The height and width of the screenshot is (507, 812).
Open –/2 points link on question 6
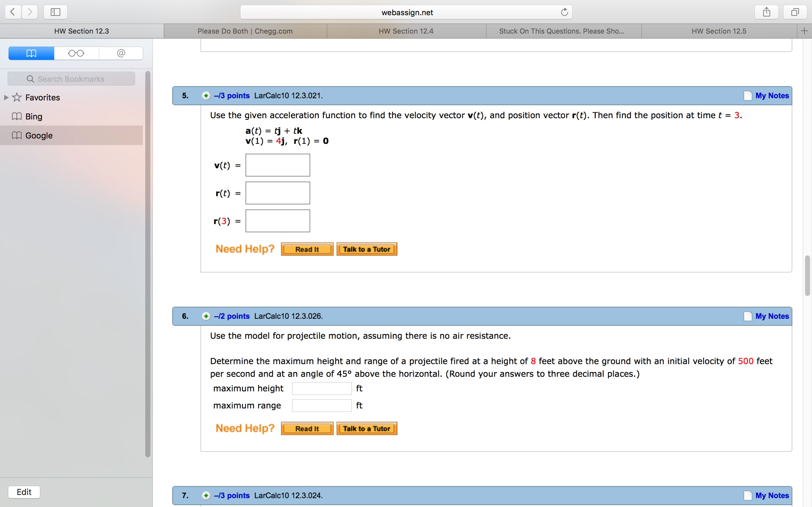coord(232,316)
